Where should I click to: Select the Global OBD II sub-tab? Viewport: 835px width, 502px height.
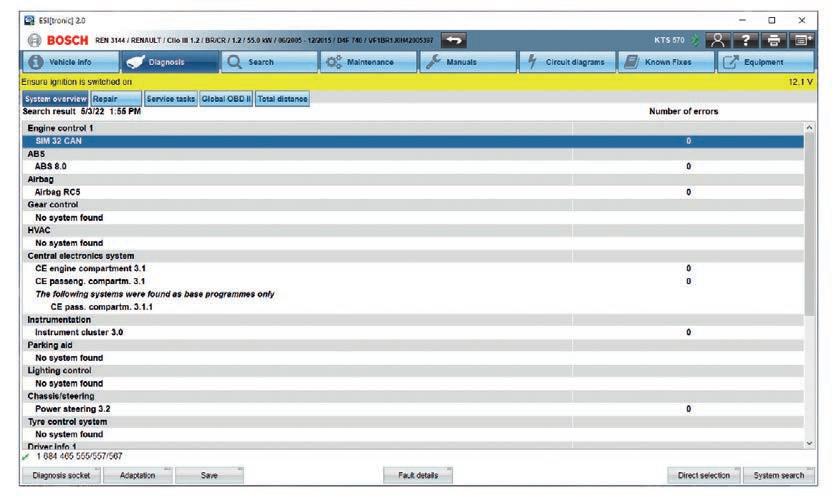(x=226, y=99)
